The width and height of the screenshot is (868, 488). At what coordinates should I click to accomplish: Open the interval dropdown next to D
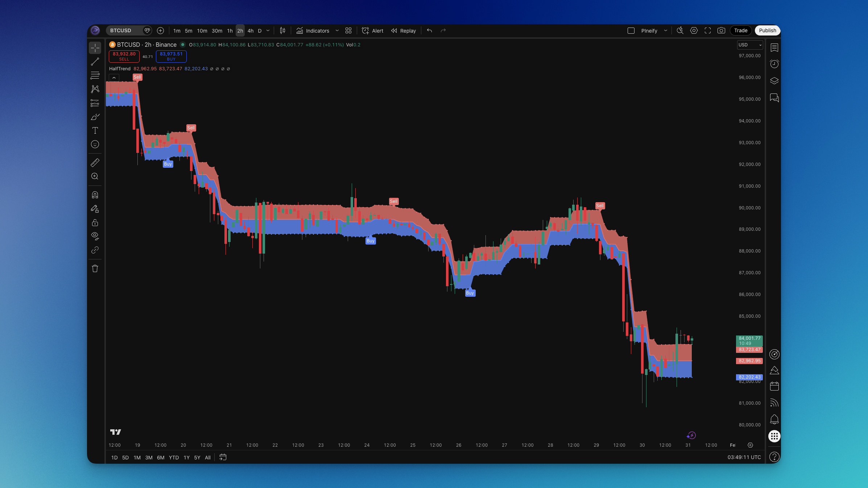[x=268, y=30]
